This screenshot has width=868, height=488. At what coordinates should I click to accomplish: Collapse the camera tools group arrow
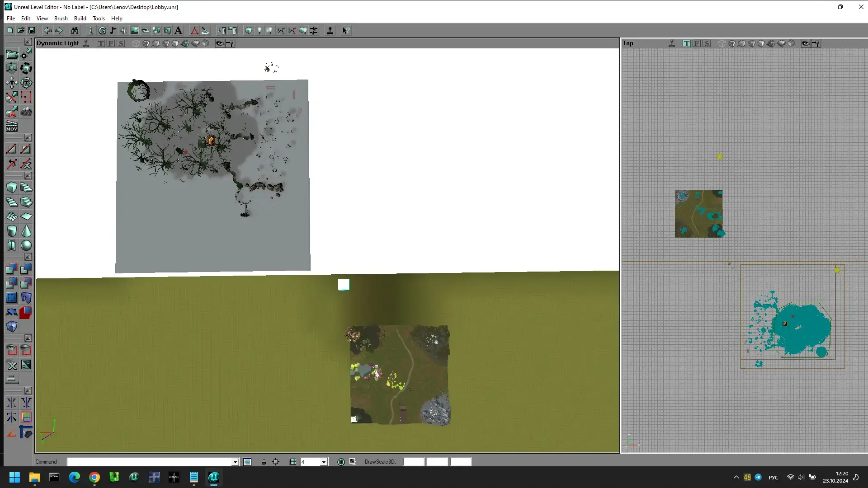[x=28, y=42]
